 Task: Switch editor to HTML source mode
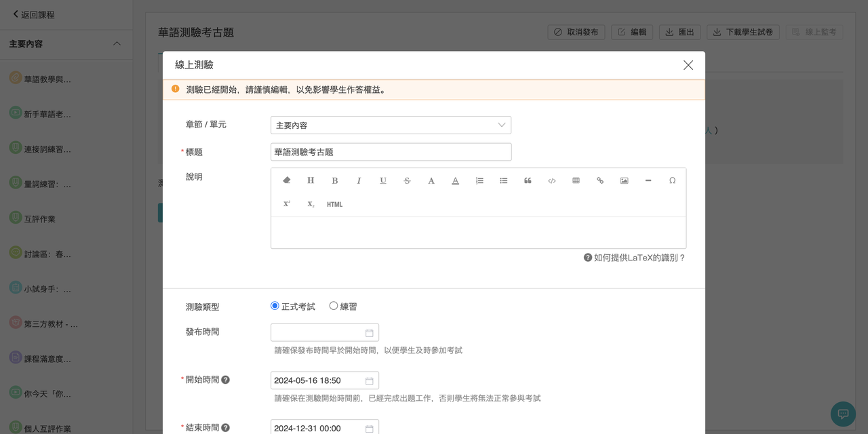[335, 204]
